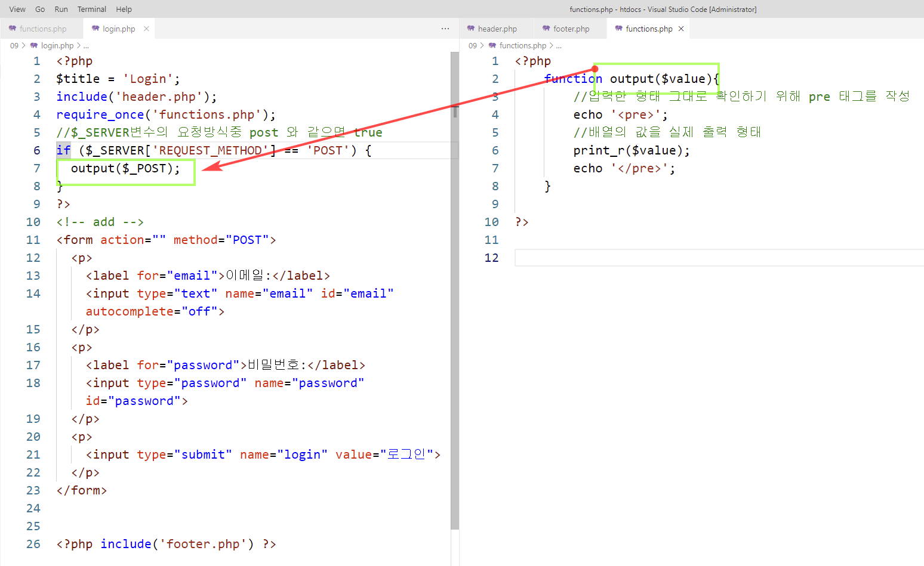Open the View menu
Viewport: 924px width, 566px height.
click(x=17, y=9)
